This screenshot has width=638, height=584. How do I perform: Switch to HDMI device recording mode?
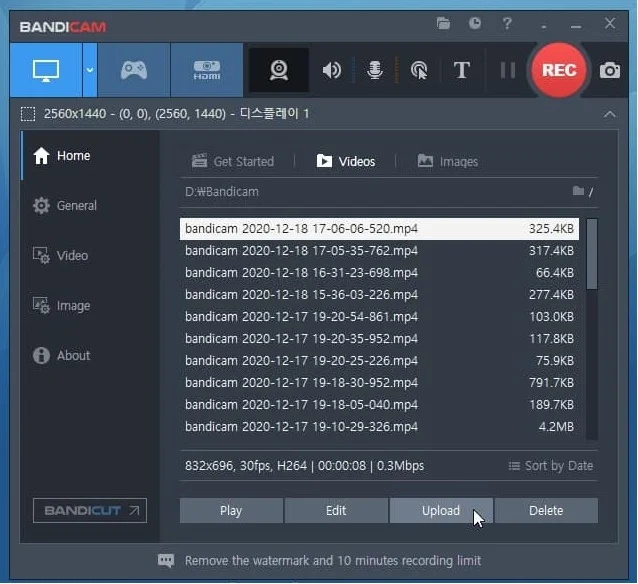click(207, 70)
